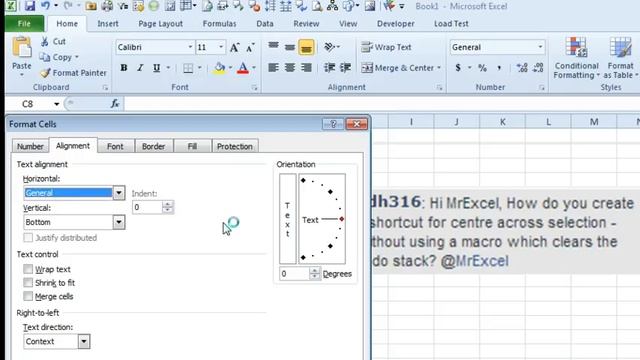Click the red Font Color A button
Screen dimensions: 640x360
tap(243, 68)
